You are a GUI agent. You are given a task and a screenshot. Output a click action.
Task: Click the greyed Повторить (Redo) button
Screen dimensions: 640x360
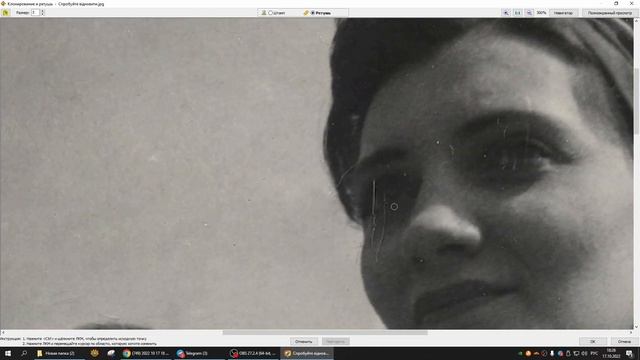tap(336, 341)
